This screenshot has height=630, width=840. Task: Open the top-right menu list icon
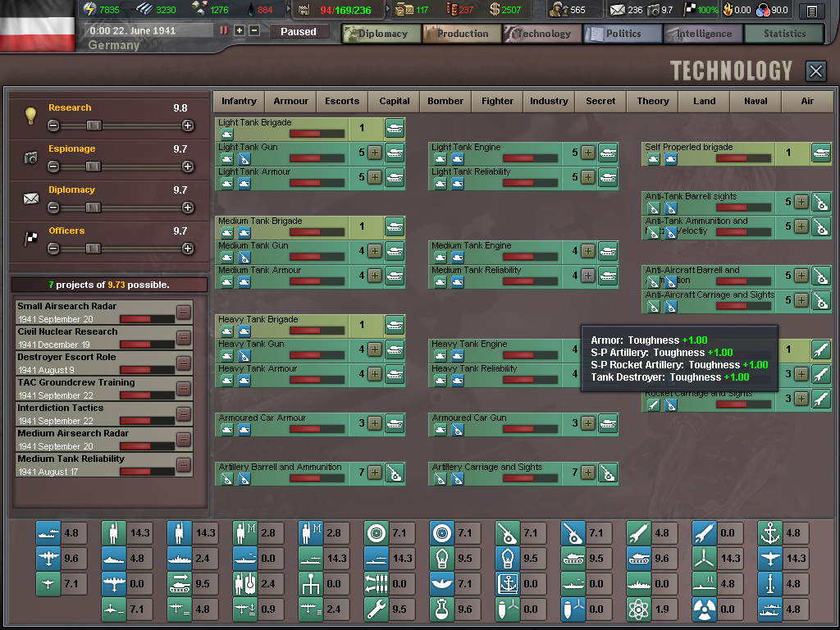(811, 11)
